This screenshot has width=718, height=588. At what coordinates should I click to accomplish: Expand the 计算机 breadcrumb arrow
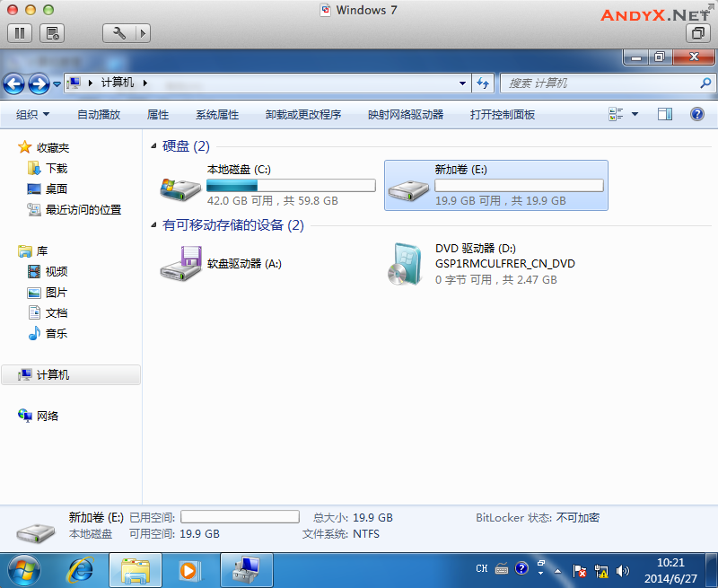(x=145, y=83)
